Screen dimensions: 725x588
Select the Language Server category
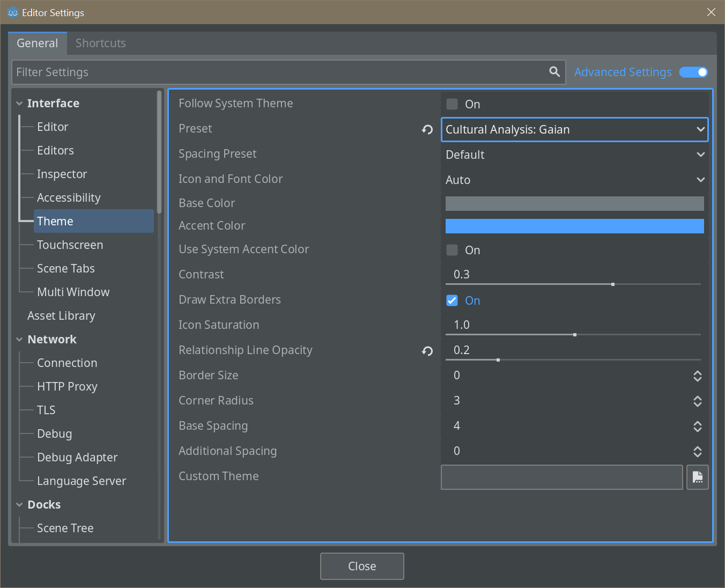pyautogui.click(x=82, y=481)
